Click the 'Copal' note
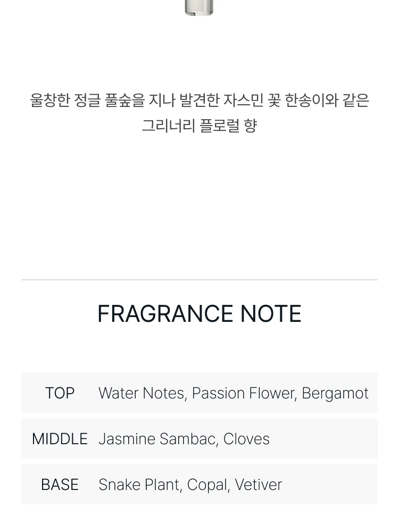 [208, 485]
